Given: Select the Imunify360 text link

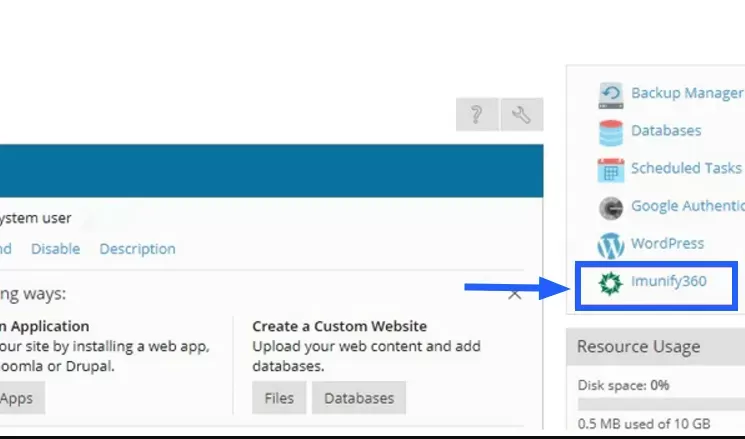Looking at the screenshot, I should coord(668,282).
